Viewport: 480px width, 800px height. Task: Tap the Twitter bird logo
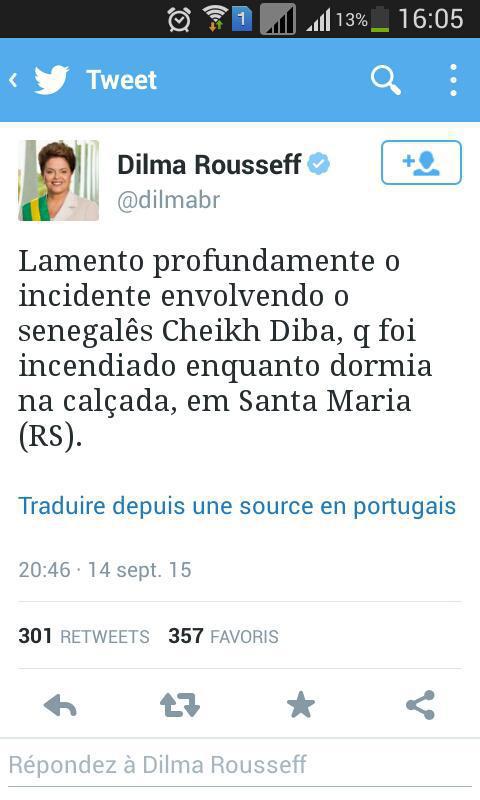coord(52,80)
